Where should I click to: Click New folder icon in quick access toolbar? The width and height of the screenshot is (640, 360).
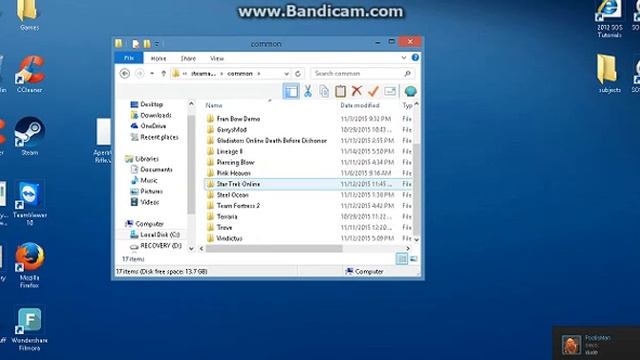pos(147,43)
